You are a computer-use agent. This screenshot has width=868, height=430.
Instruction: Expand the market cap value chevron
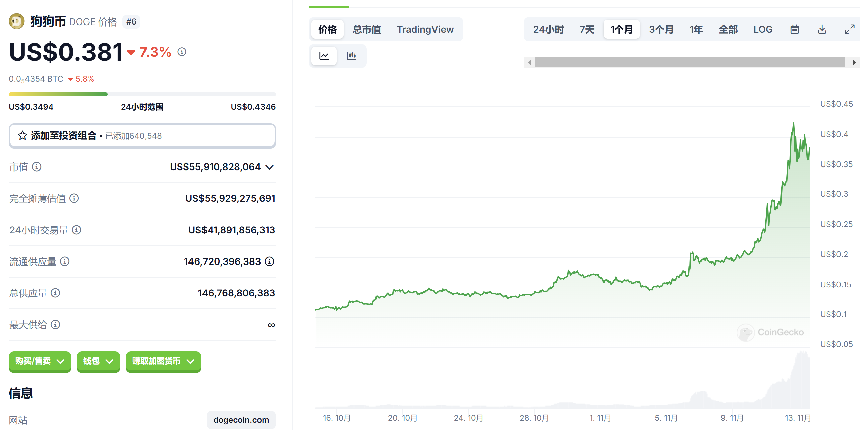click(269, 167)
